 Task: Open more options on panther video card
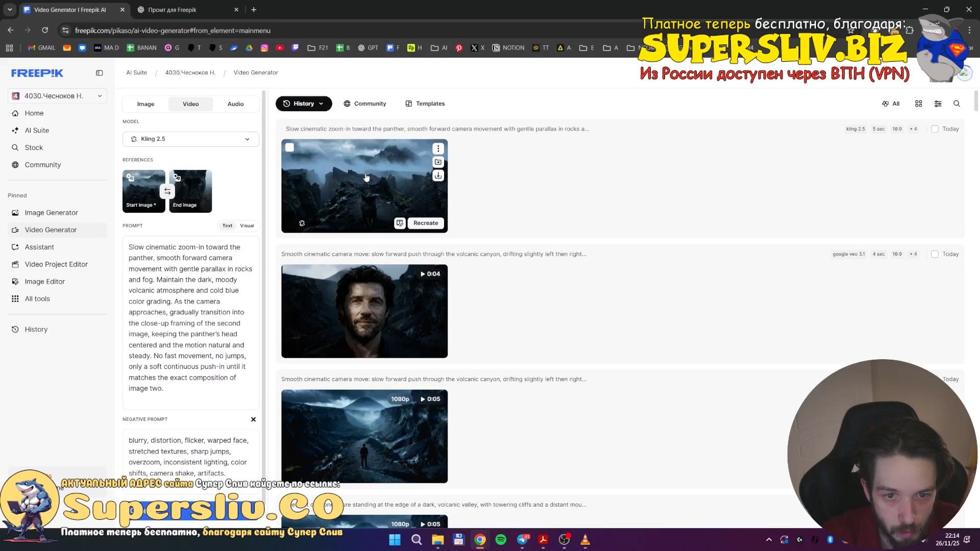point(438,148)
